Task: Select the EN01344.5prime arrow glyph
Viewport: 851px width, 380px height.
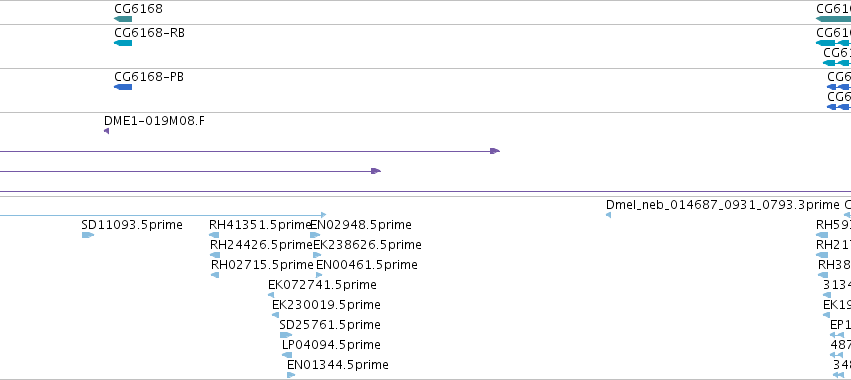Action: point(291,375)
